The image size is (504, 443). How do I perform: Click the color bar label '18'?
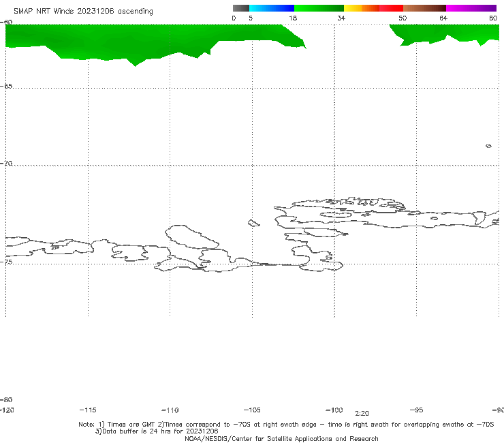click(x=293, y=18)
